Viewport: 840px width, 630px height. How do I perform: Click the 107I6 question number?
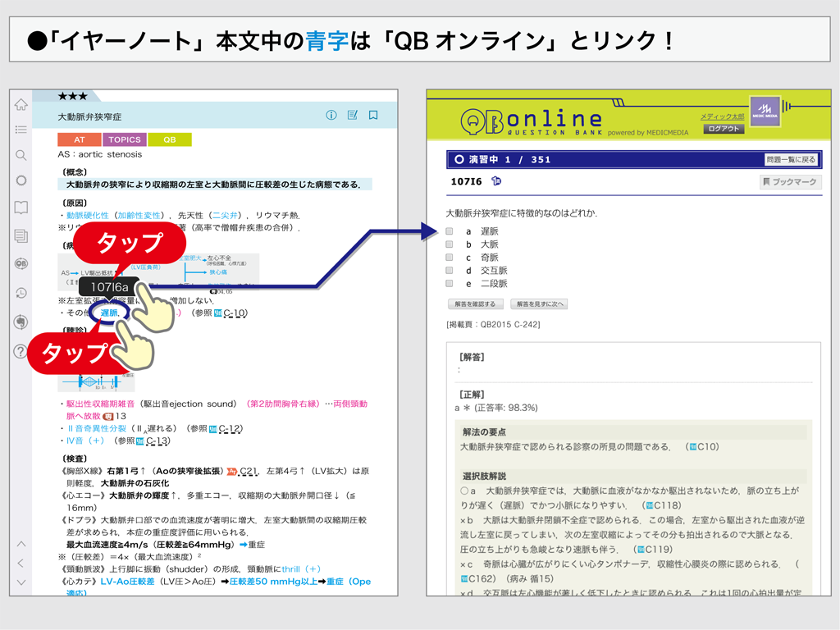[x=466, y=181]
